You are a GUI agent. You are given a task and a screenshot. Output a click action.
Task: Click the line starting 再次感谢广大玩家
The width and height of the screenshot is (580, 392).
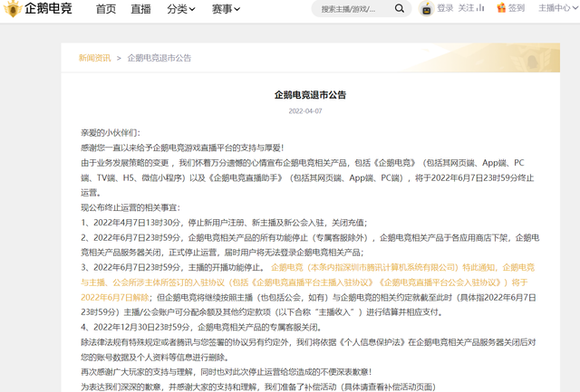pos(226,372)
